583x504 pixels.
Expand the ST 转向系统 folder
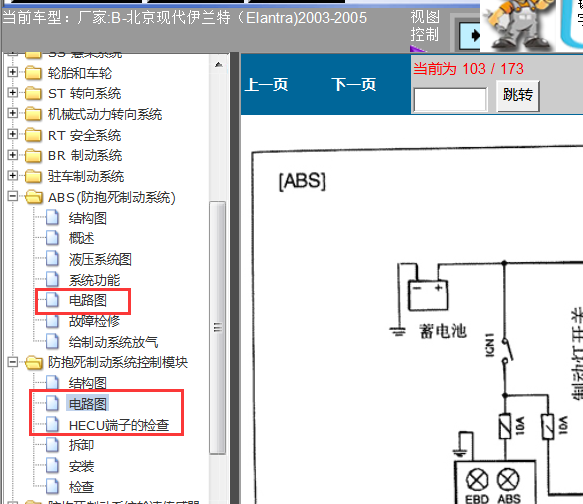pyautogui.click(x=13, y=92)
